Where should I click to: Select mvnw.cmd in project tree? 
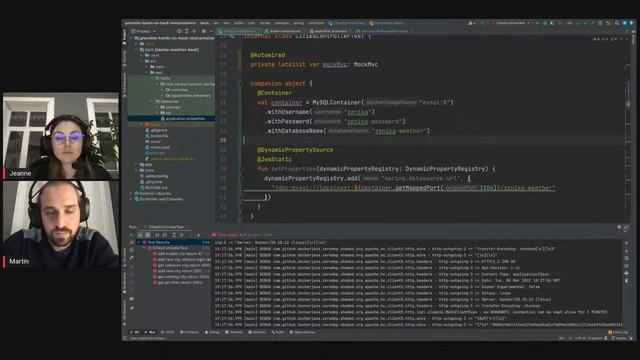point(157,147)
